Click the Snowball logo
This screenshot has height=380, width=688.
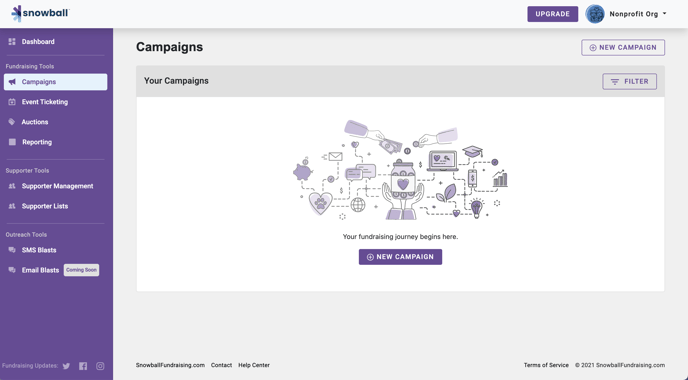point(40,13)
